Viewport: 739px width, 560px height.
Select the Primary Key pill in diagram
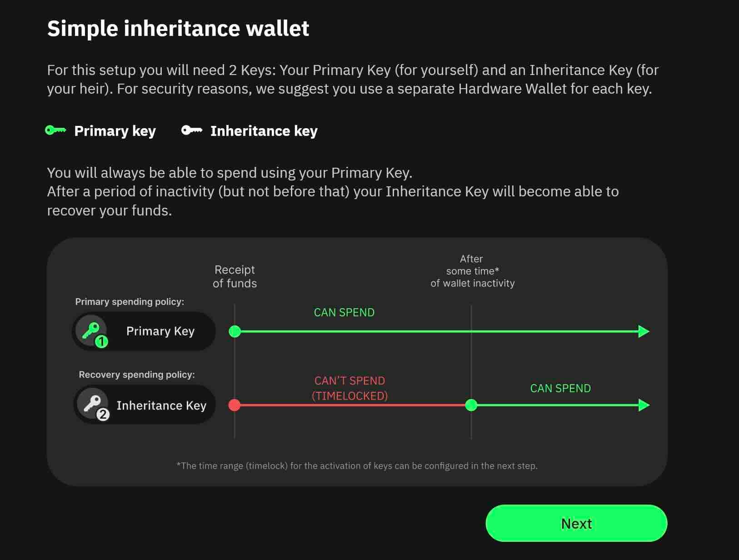click(144, 331)
